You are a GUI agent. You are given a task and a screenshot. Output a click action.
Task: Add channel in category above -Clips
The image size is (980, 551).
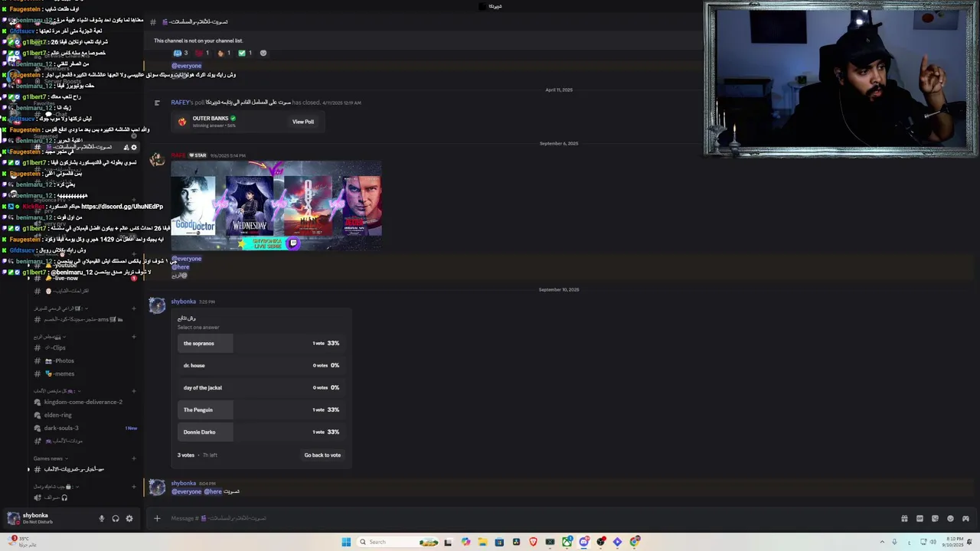[x=134, y=337]
